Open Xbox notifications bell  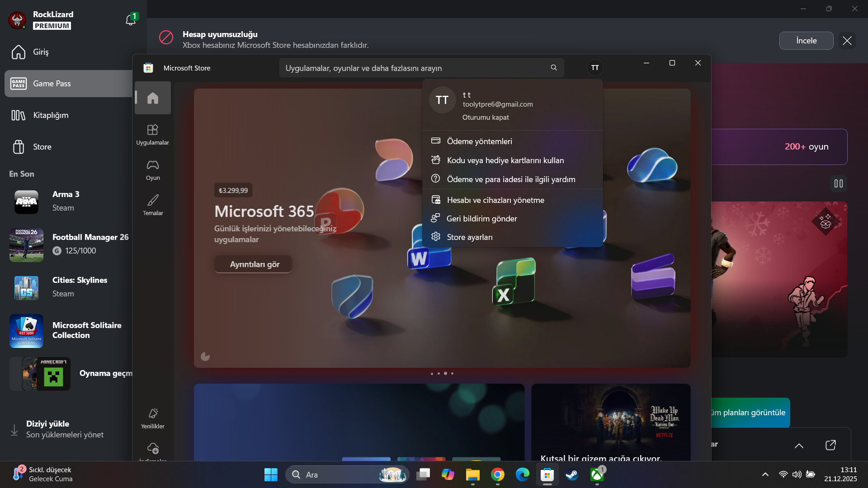click(131, 20)
